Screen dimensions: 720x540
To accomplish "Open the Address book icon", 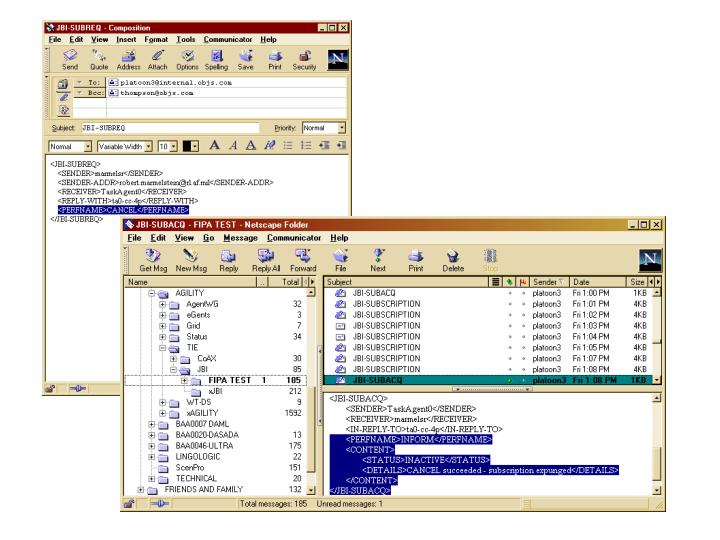I will tap(128, 60).
